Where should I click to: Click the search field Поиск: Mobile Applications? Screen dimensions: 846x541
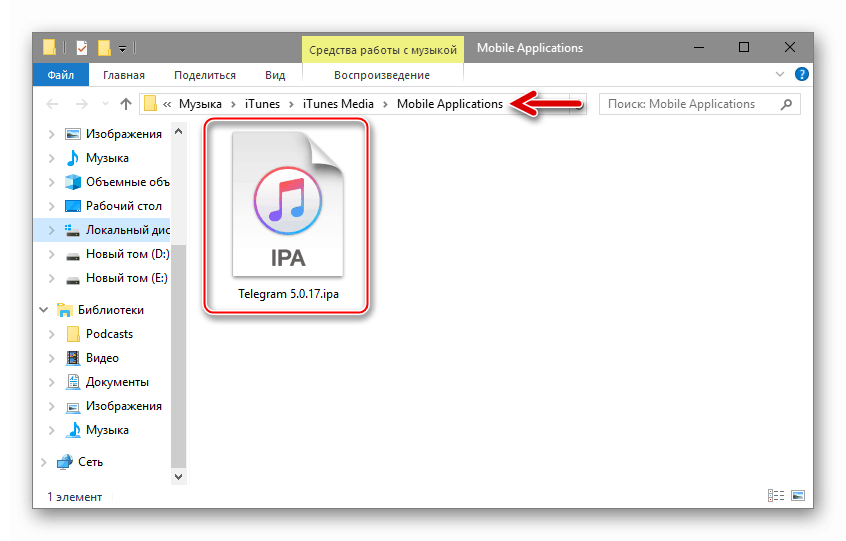(699, 104)
